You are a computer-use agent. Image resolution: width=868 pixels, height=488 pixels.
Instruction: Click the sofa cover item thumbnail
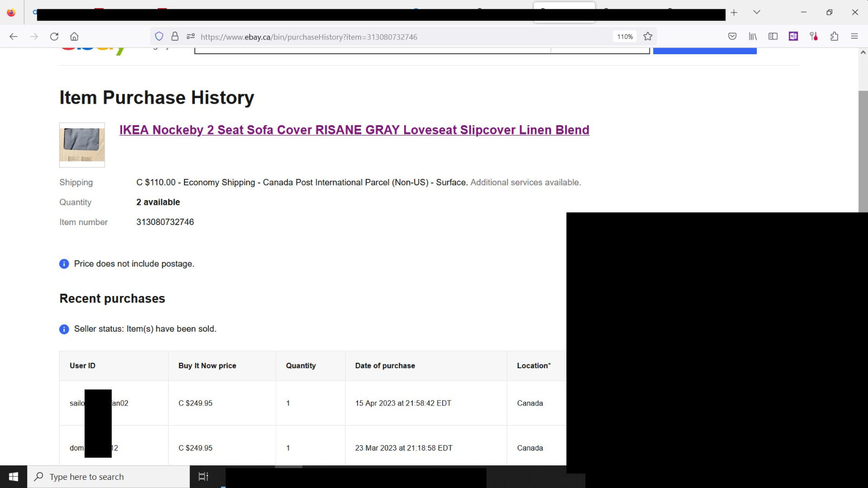[x=82, y=145]
